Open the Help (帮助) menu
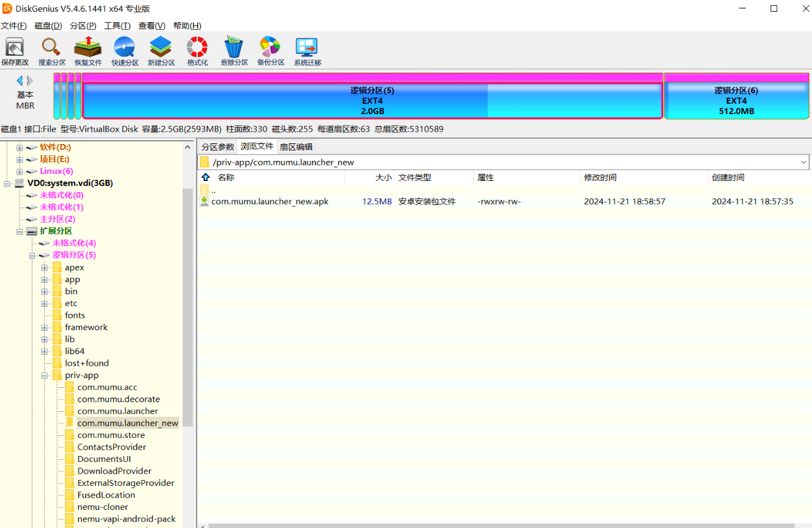The image size is (812, 528). (187, 26)
